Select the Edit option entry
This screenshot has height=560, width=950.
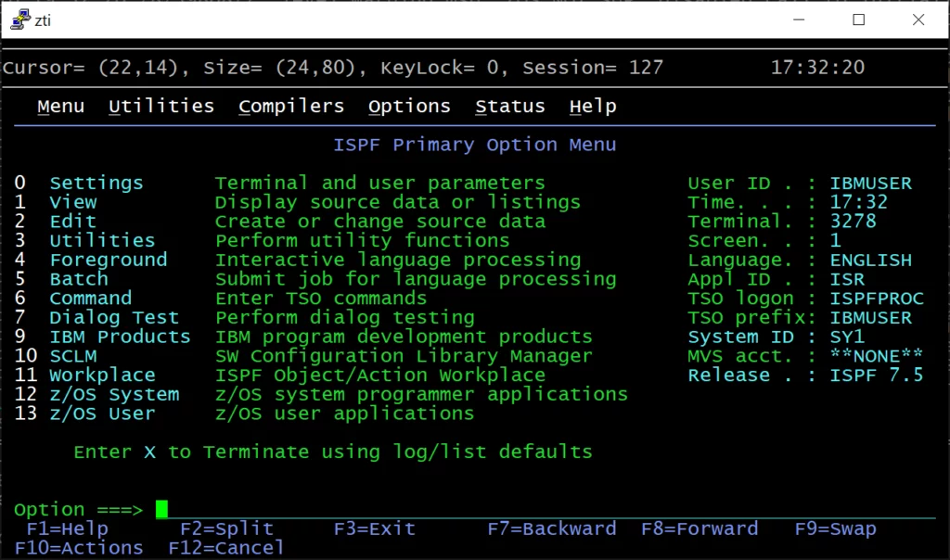(72, 222)
